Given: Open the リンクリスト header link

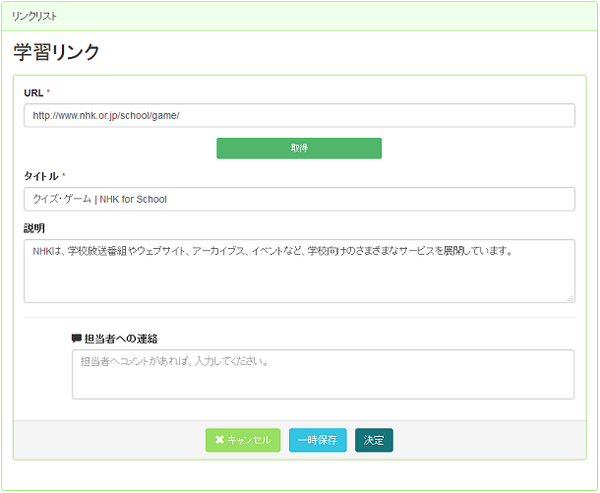Looking at the screenshot, I should [x=35, y=17].
